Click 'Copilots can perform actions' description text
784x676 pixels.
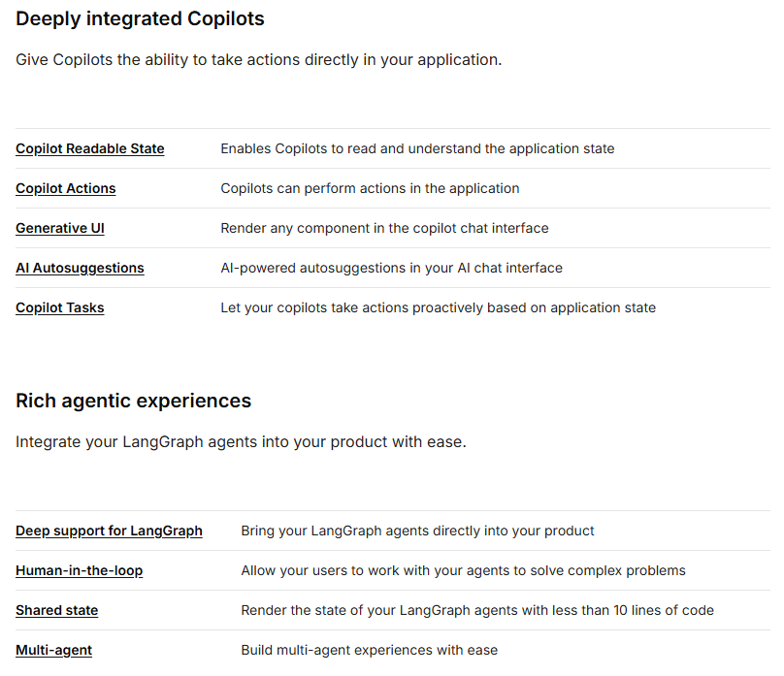click(370, 188)
